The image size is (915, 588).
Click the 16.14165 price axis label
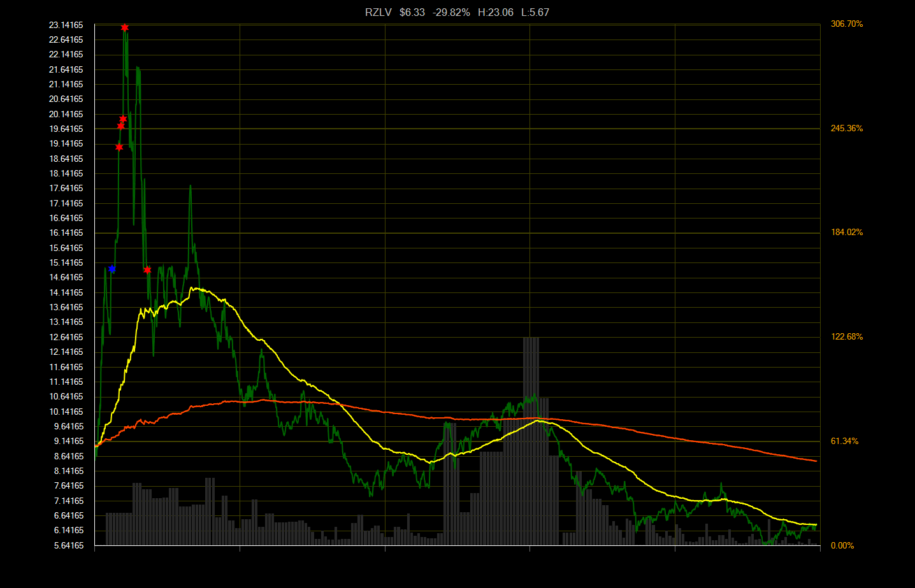point(66,233)
